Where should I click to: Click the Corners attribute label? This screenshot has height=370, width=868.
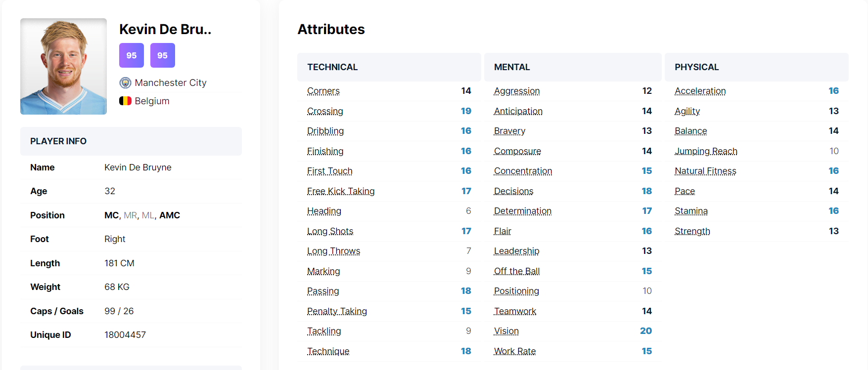point(323,91)
